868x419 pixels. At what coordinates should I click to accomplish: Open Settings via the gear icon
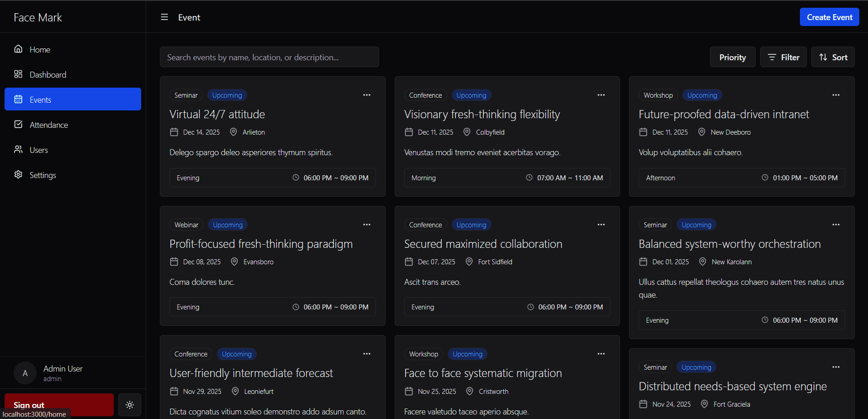tap(18, 175)
